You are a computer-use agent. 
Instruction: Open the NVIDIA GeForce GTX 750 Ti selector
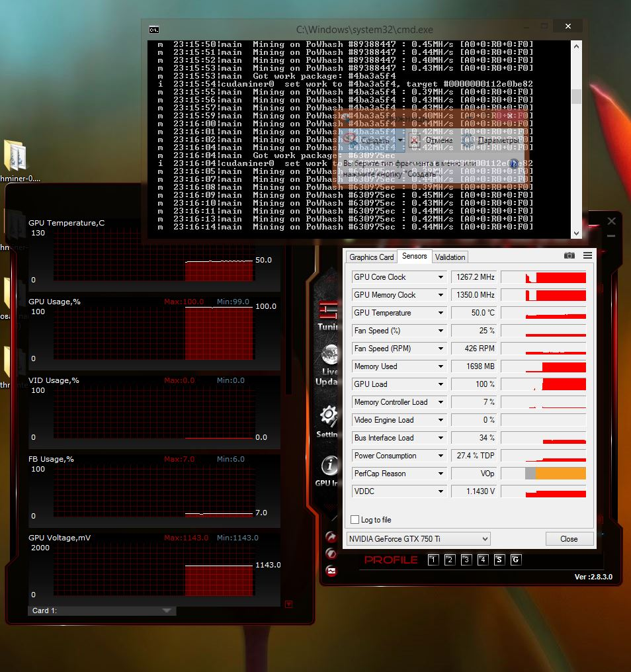(418, 539)
